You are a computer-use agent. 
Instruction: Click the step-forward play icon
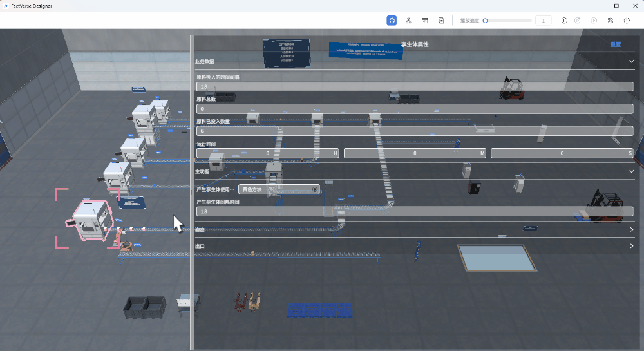[578, 21]
